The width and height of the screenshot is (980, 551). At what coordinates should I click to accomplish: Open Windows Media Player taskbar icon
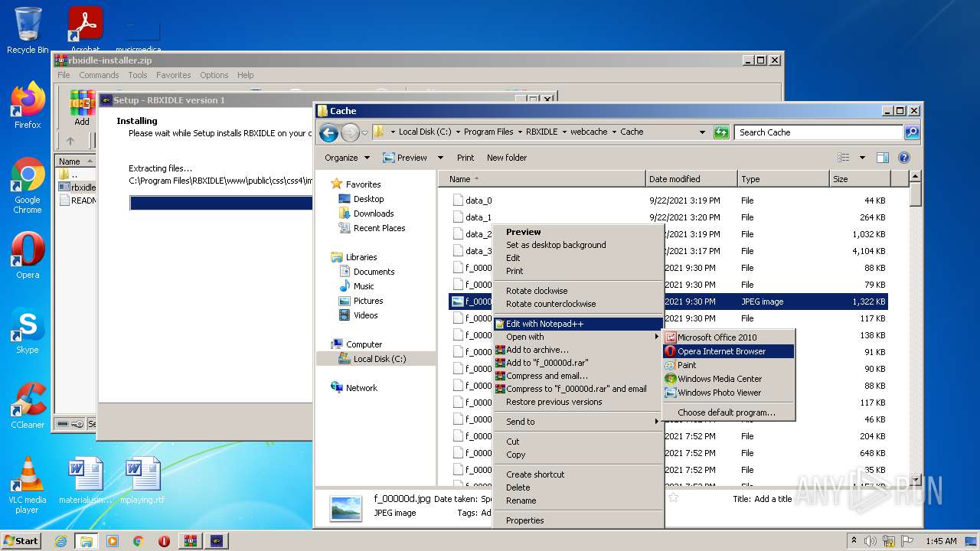113,541
